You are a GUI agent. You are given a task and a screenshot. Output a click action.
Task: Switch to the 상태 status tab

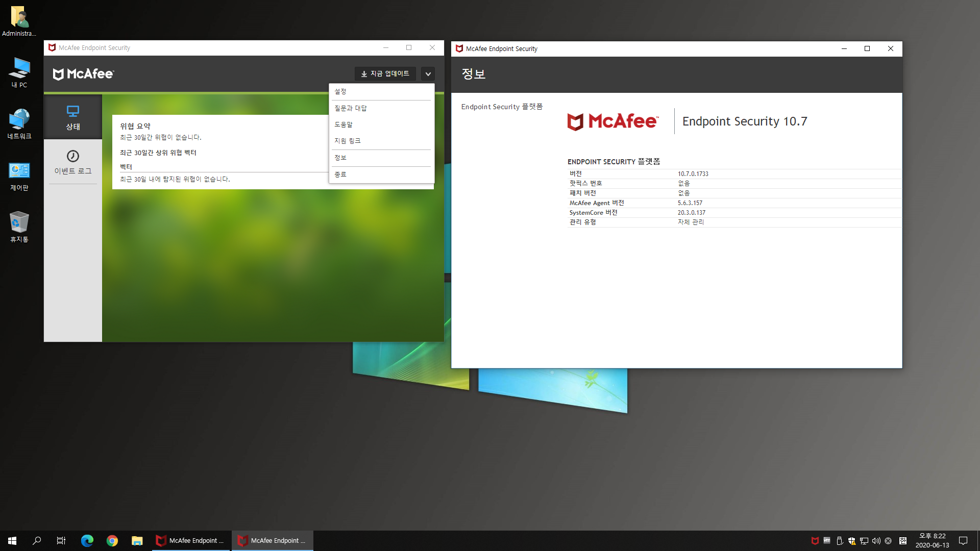click(x=73, y=117)
